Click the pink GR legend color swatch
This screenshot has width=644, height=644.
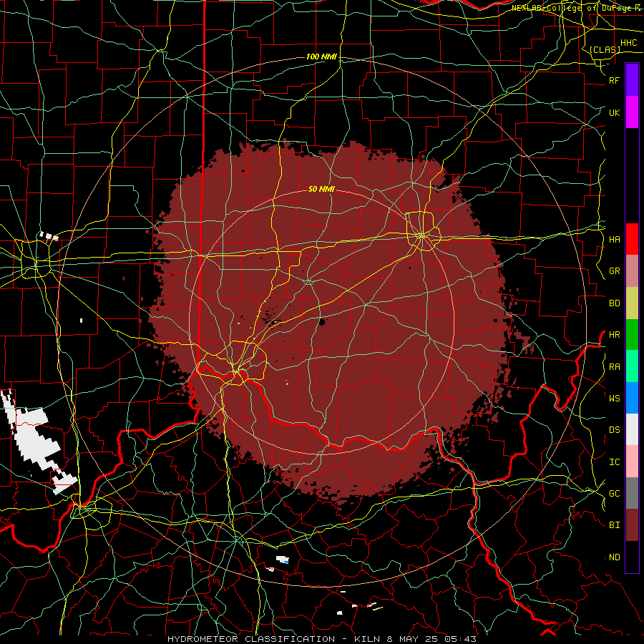(x=632, y=271)
